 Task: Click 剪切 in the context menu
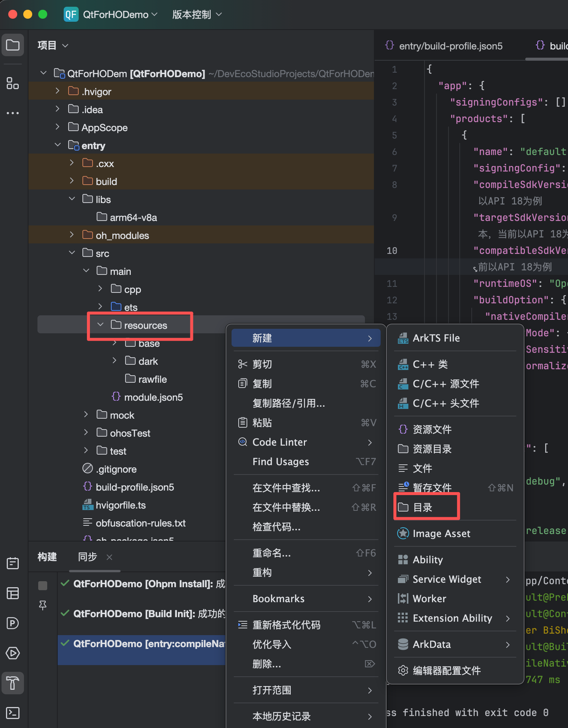click(x=306, y=364)
